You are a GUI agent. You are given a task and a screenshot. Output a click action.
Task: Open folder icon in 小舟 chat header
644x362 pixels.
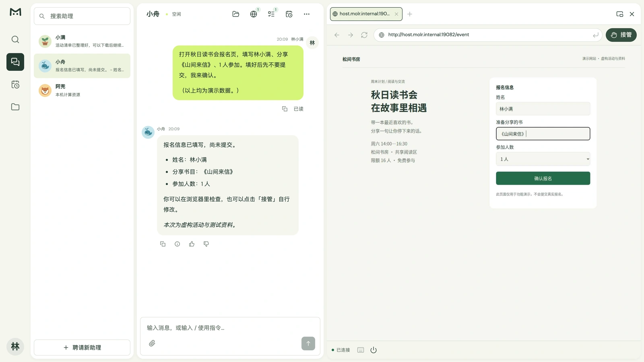tap(236, 14)
